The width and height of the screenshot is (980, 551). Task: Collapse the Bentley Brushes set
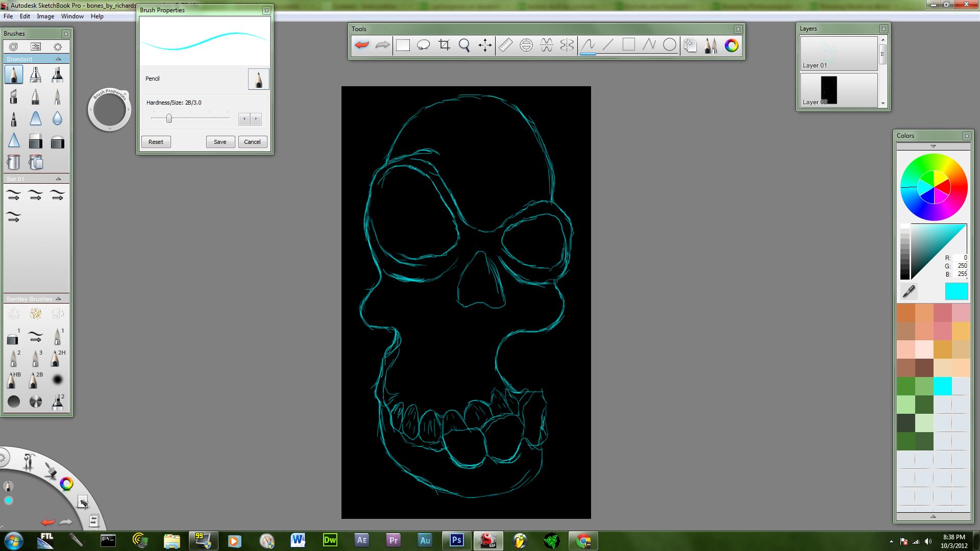click(x=58, y=299)
